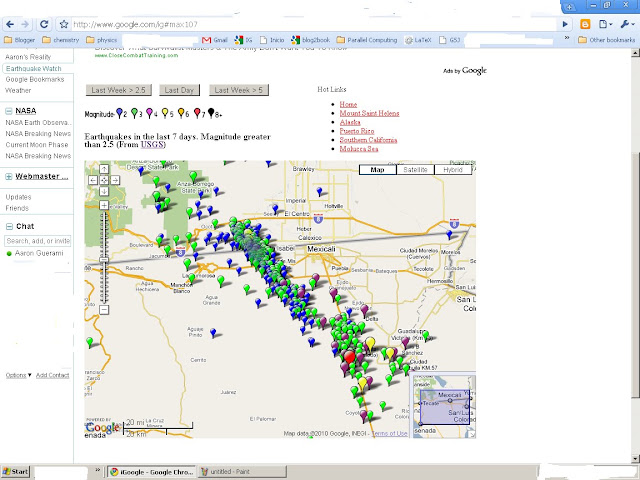Zoom out with the map minus button

(104, 310)
